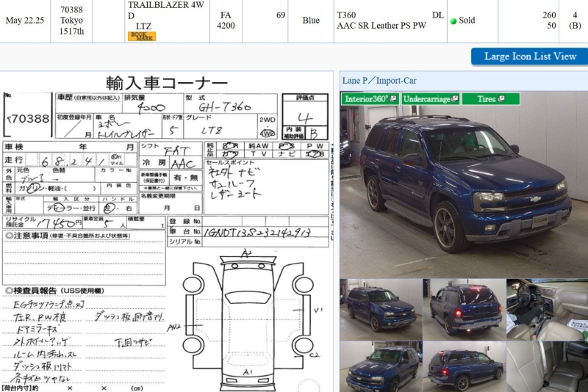
Task: Select the front-left exterior thumbnail
Action: point(380,309)
